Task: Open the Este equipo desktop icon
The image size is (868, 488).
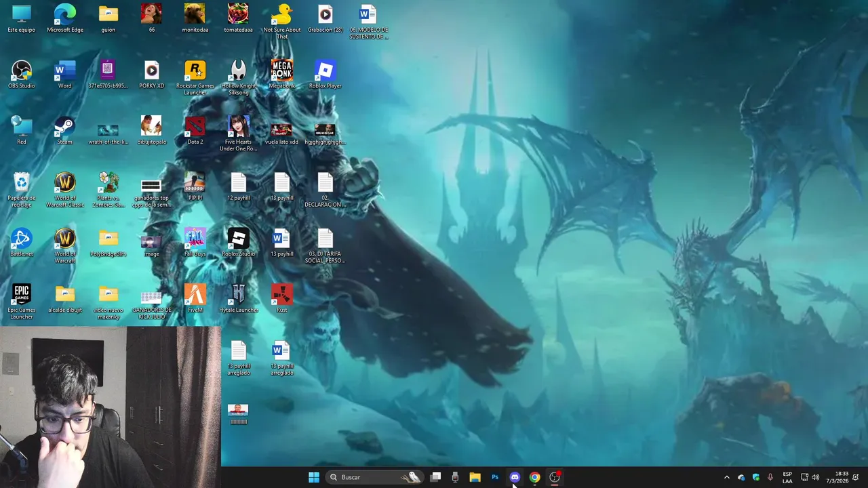Action: (22, 18)
